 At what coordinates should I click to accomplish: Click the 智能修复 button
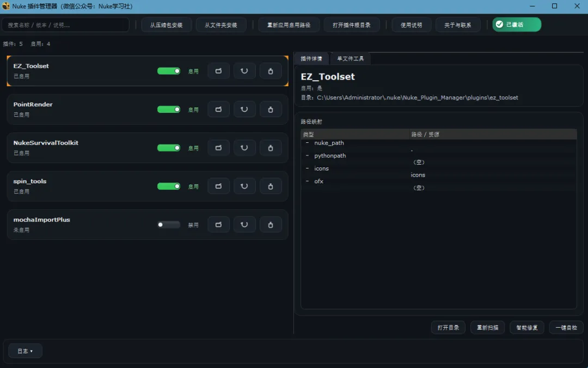527,328
